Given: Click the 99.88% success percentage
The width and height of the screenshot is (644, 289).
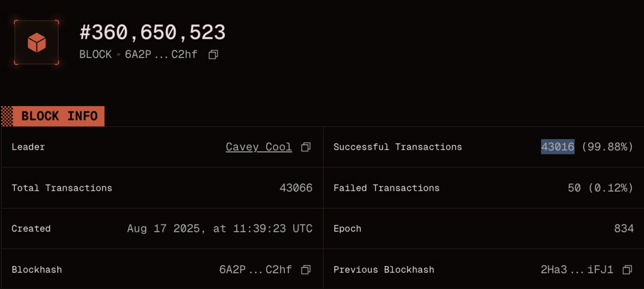Looking at the screenshot, I should coord(607,147).
